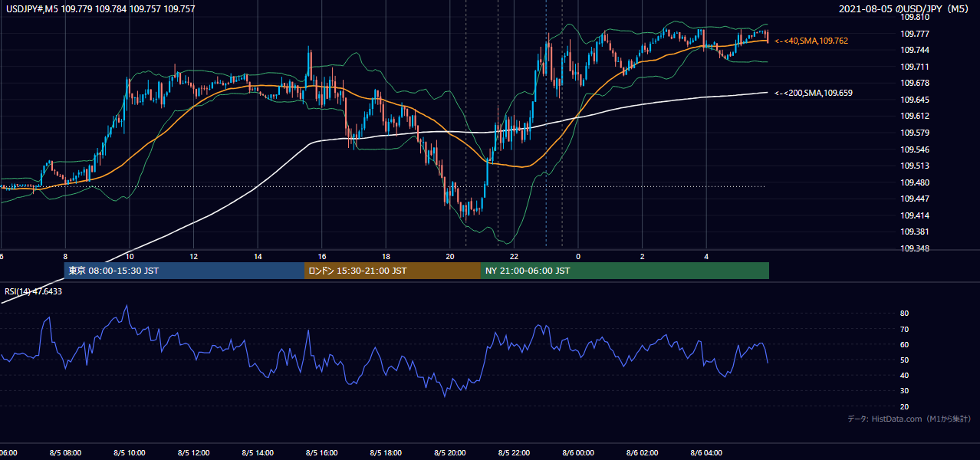The image size is (980, 460).
Task: Select the 200 SMA label showing 109.659
Action: pos(814,93)
